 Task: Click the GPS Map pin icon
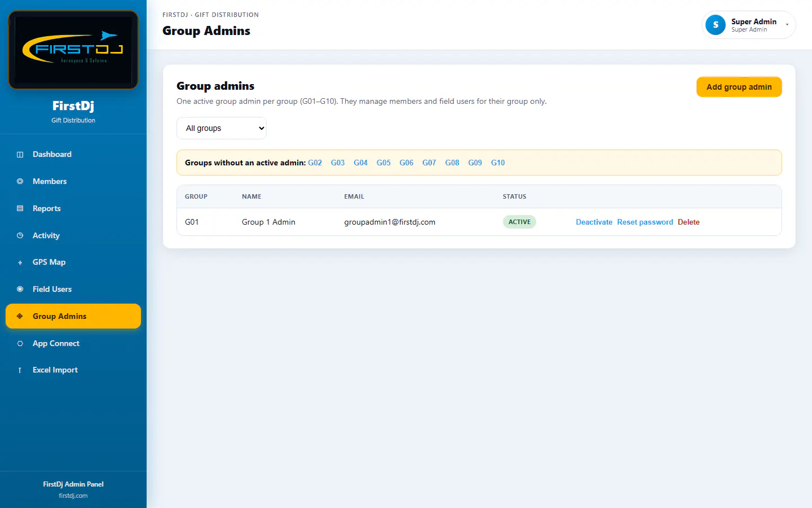point(20,262)
